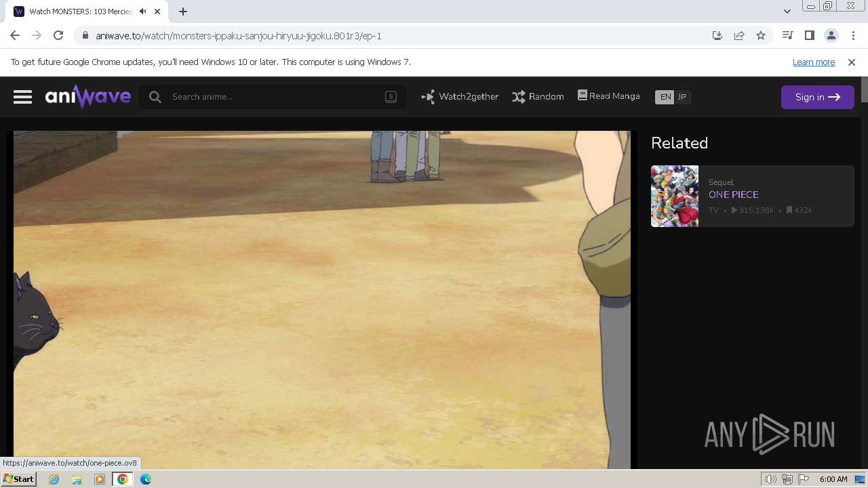
Task: Open media control icon in Chrome toolbar
Action: pos(787,36)
